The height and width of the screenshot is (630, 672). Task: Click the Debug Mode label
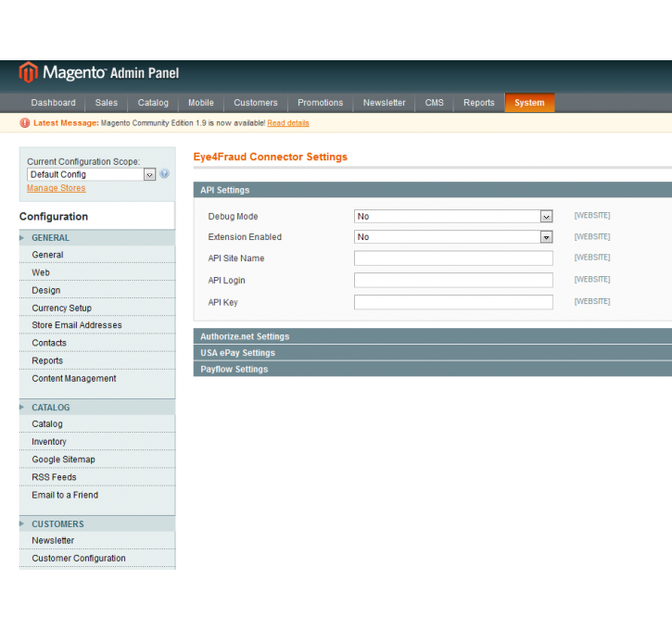click(234, 216)
